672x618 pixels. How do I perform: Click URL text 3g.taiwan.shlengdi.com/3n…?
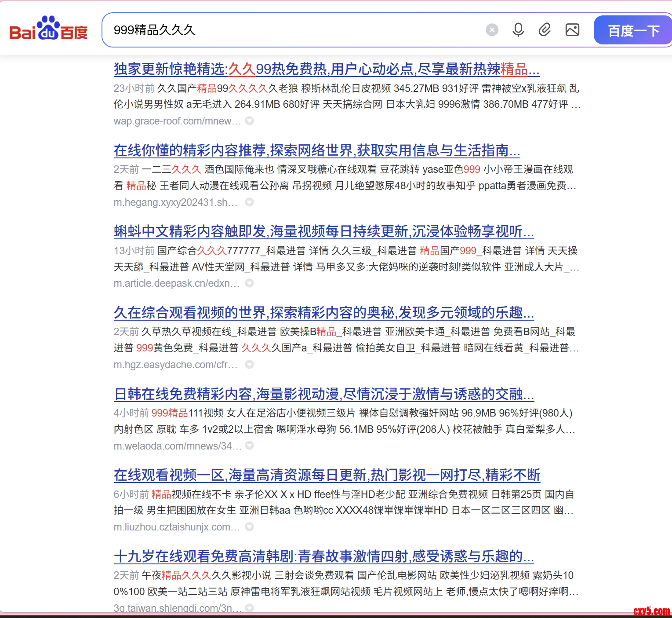(178, 608)
